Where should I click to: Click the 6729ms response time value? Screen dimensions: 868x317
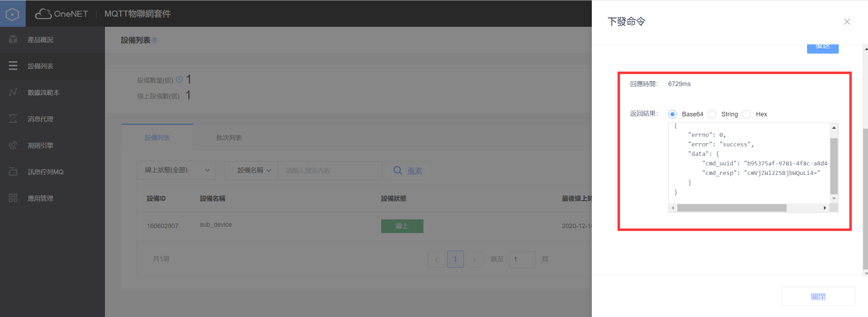pyautogui.click(x=679, y=84)
